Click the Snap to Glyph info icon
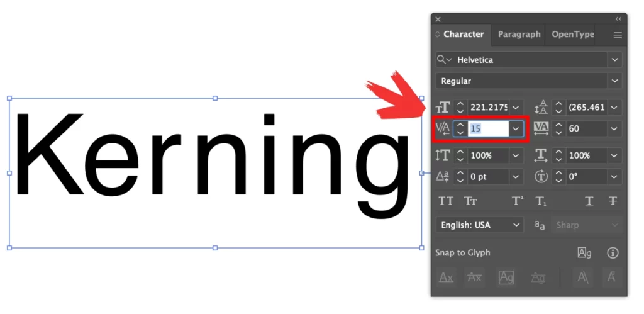The image size is (644, 314). tap(612, 253)
